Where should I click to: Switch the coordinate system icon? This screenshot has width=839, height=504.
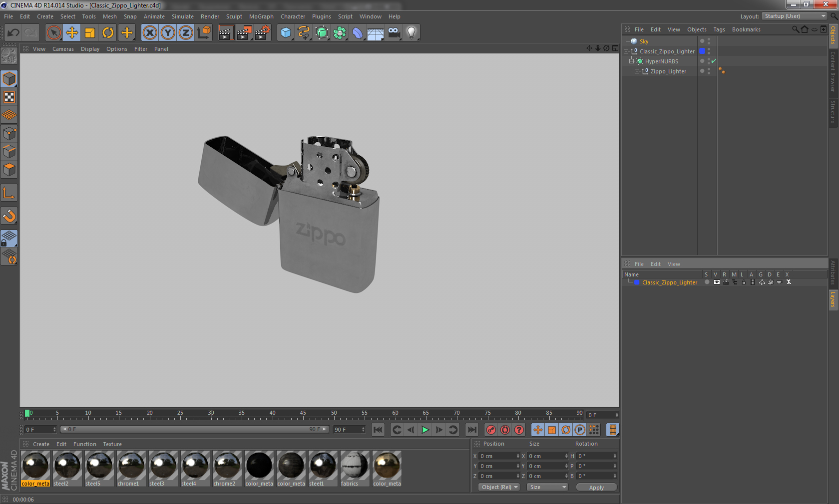[204, 33]
